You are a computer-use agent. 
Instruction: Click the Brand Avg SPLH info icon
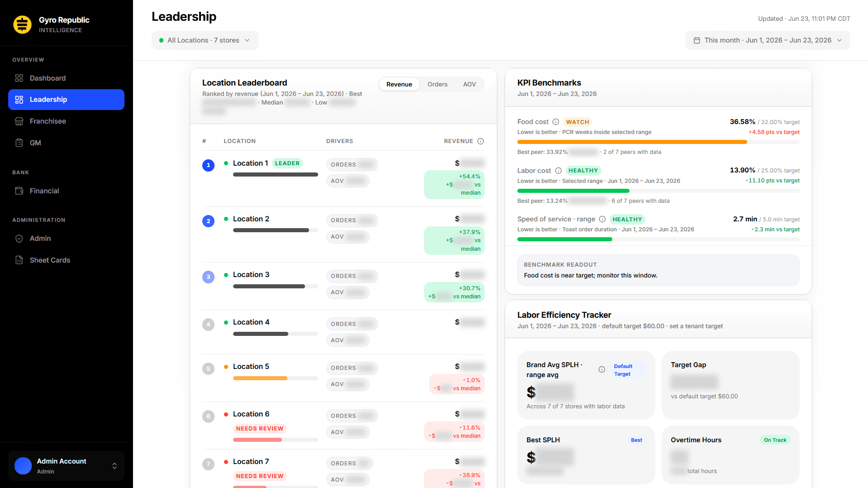click(x=602, y=369)
